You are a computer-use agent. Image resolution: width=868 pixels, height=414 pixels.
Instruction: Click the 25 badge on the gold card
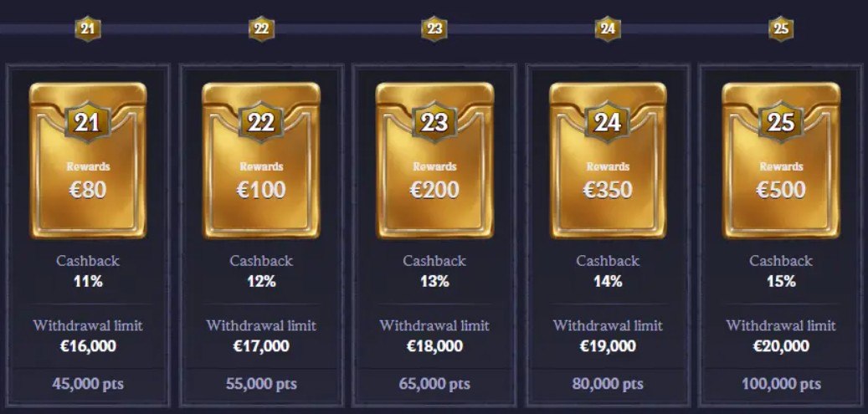tap(781, 122)
